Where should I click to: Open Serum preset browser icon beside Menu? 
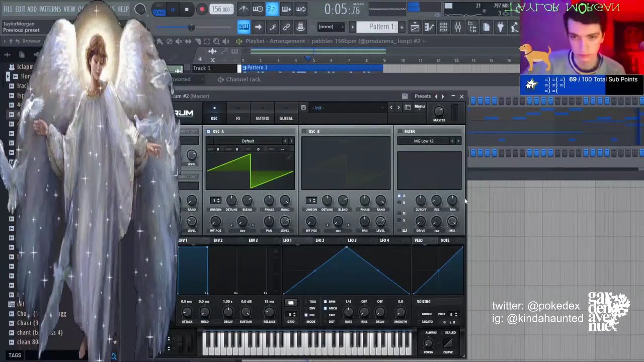pos(408,107)
